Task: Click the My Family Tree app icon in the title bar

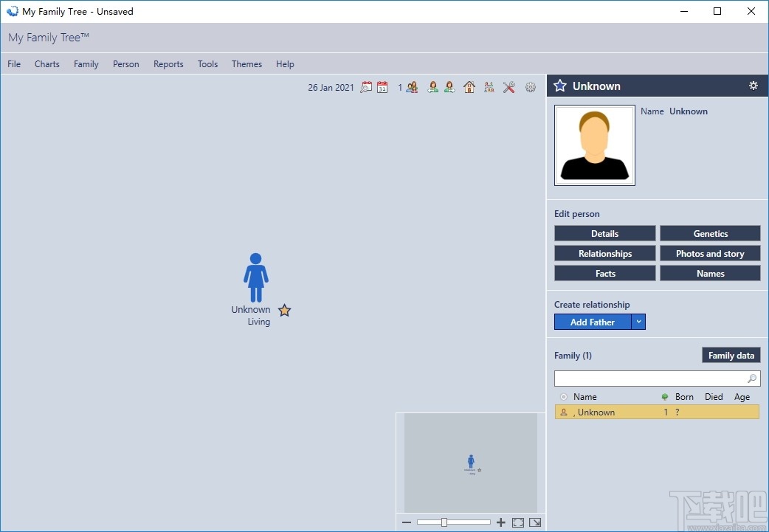Action: click(13, 11)
